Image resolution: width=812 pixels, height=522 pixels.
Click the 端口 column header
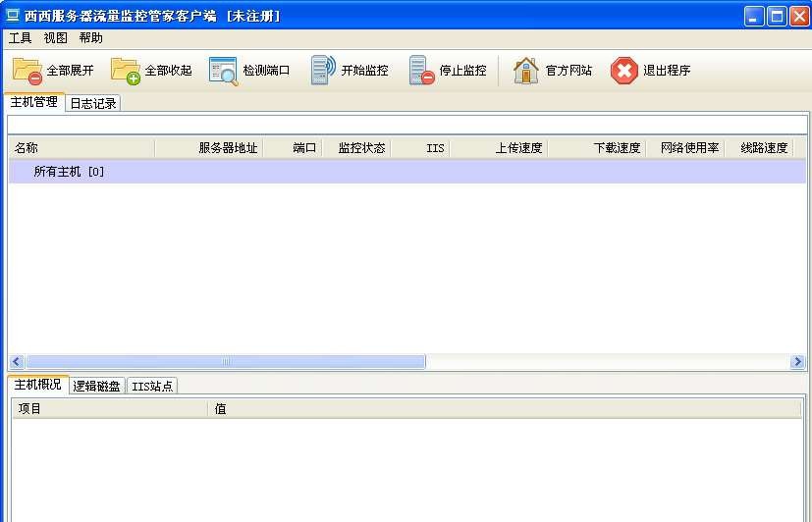tap(293, 148)
